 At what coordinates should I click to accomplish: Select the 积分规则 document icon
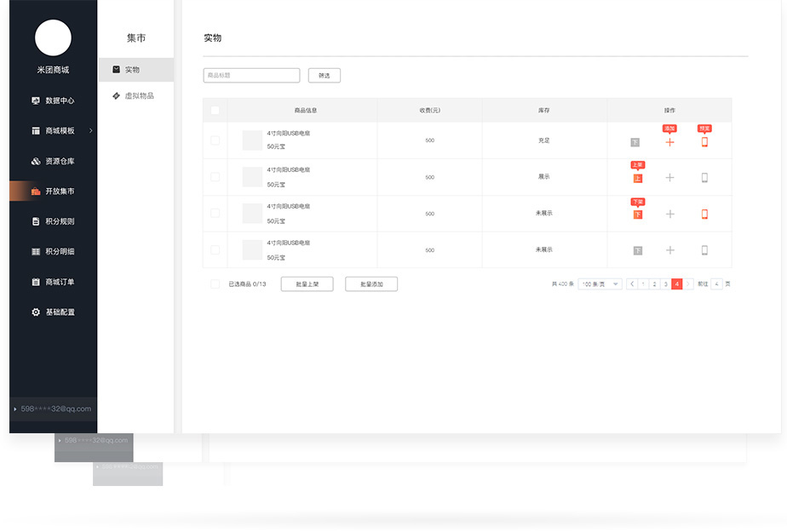(x=36, y=221)
